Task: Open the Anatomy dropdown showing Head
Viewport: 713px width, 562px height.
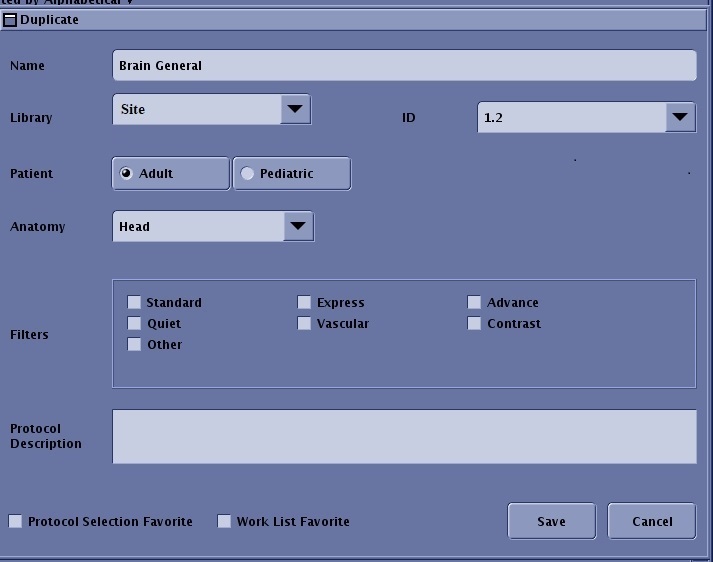Action: coord(297,226)
